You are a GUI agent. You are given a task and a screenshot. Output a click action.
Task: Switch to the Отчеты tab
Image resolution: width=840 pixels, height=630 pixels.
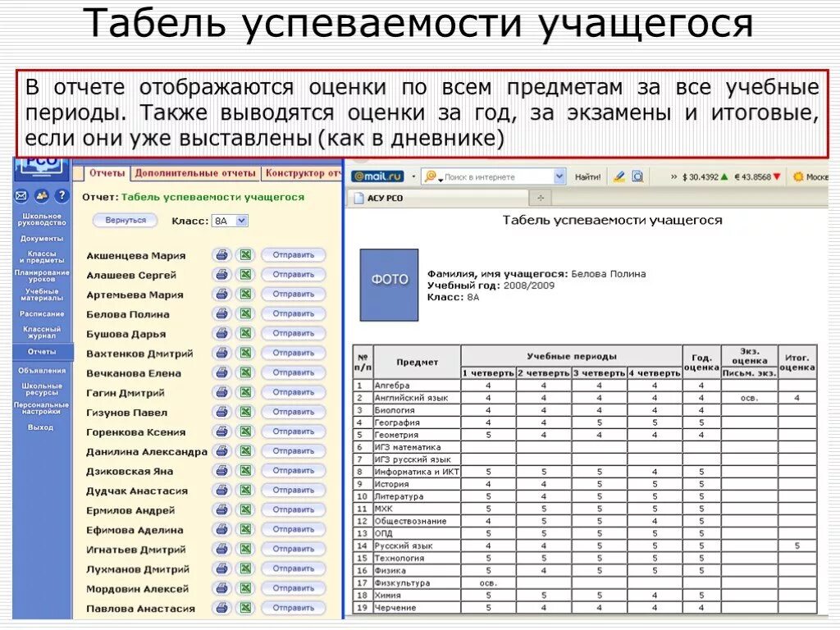click(107, 173)
